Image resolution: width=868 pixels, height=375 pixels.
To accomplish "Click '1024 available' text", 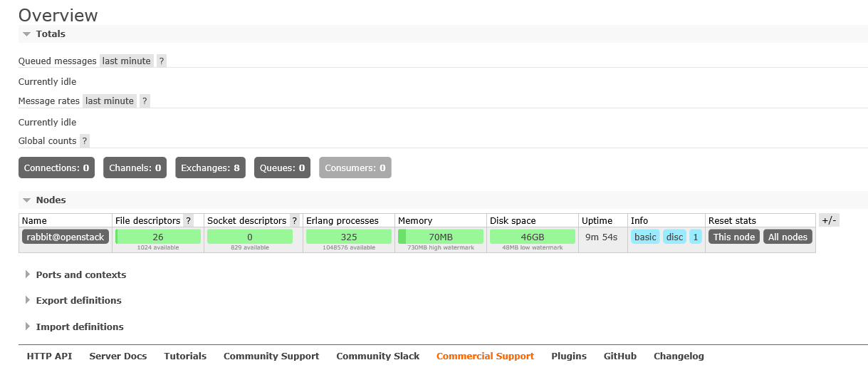I will pos(158,248).
